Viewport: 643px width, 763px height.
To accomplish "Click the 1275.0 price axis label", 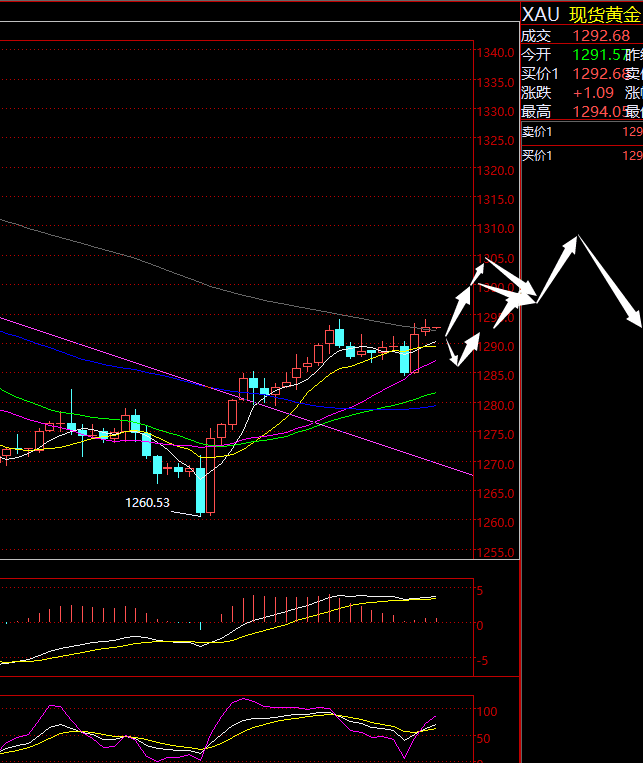I will [x=496, y=435].
